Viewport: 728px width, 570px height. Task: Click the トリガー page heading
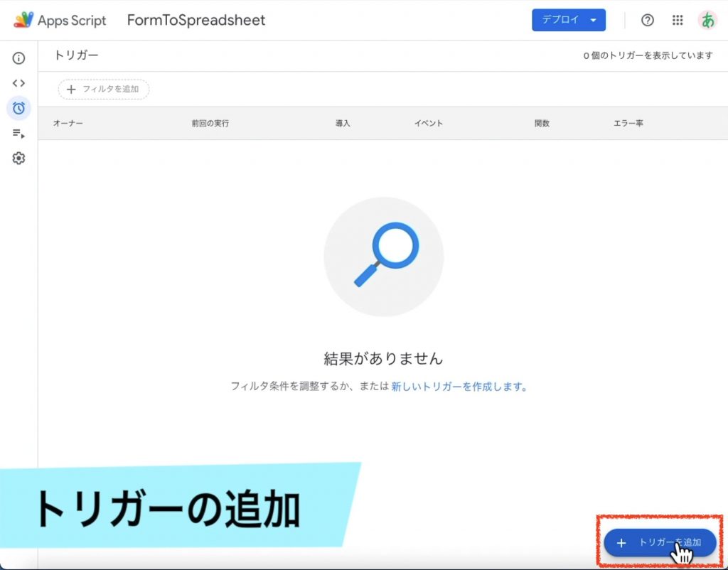(x=76, y=55)
